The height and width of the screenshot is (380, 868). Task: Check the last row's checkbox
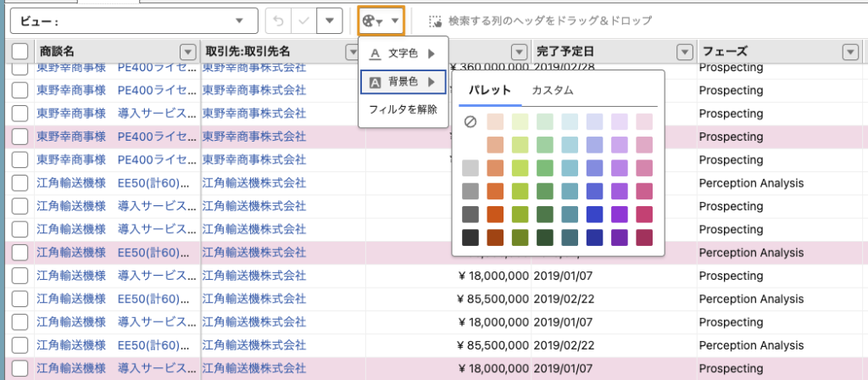(x=19, y=367)
